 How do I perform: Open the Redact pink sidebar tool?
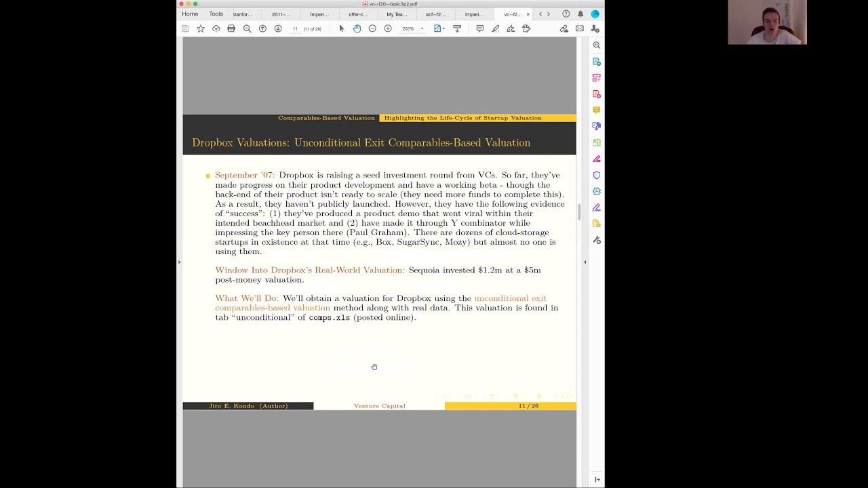(x=597, y=159)
